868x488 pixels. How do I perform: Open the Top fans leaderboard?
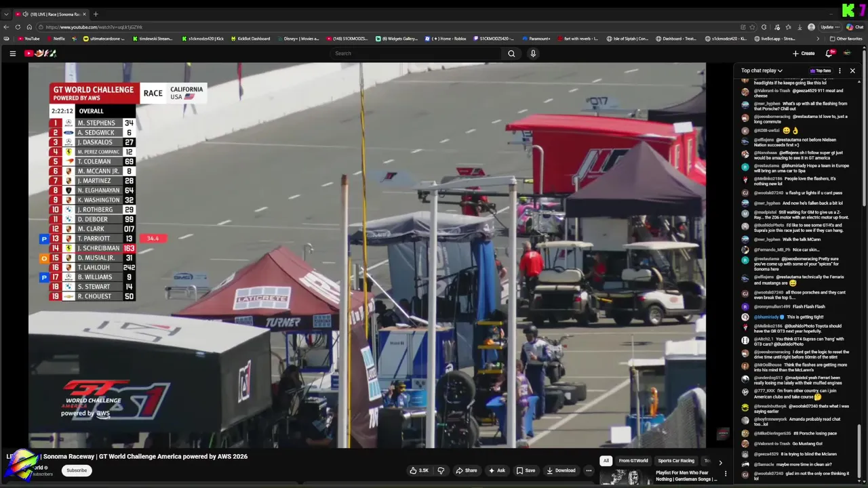[x=820, y=70]
